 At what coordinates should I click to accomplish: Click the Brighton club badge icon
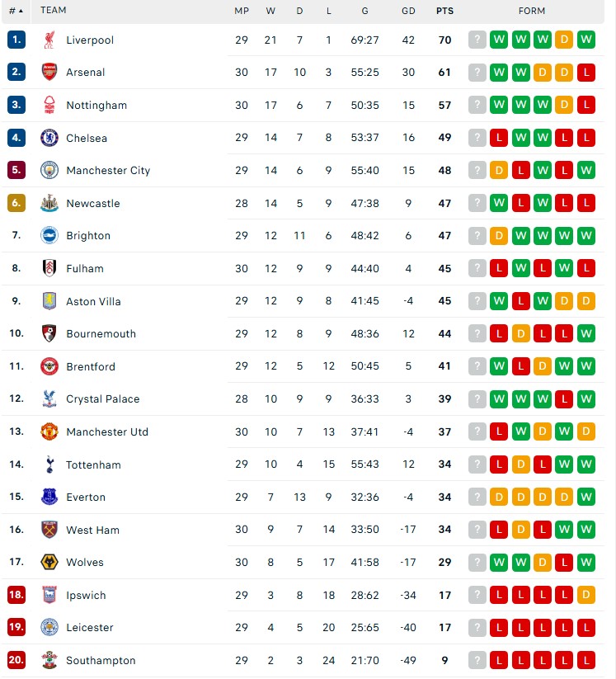tap(49, 236)
